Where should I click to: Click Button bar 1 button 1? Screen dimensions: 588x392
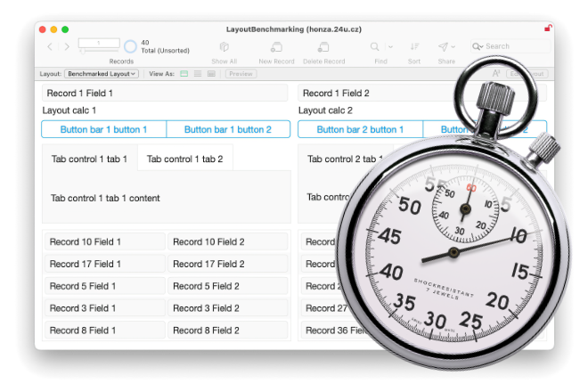tap(104, 129)
